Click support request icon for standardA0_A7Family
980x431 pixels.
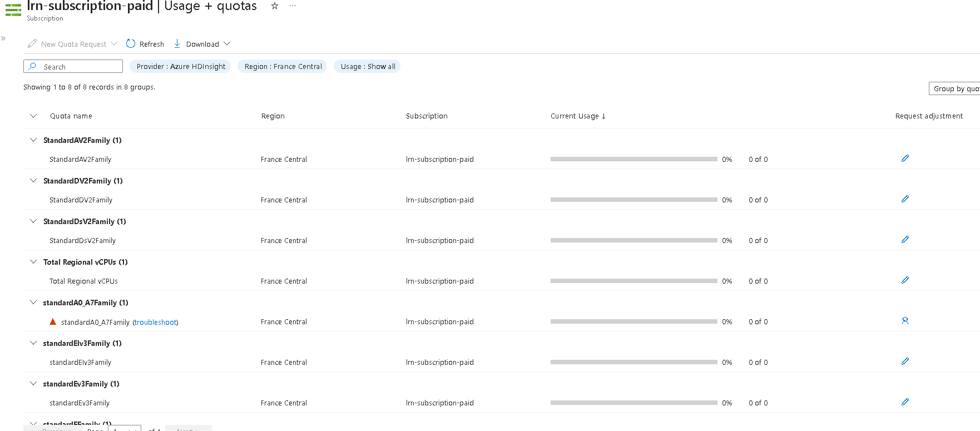(905, 321)
